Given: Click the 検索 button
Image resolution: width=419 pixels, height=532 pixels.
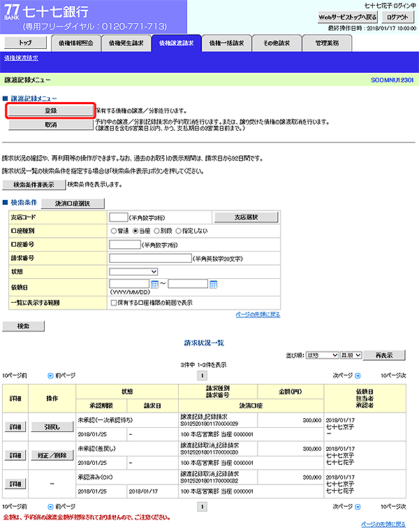Looking at the screenshot, I should [23, 326].
